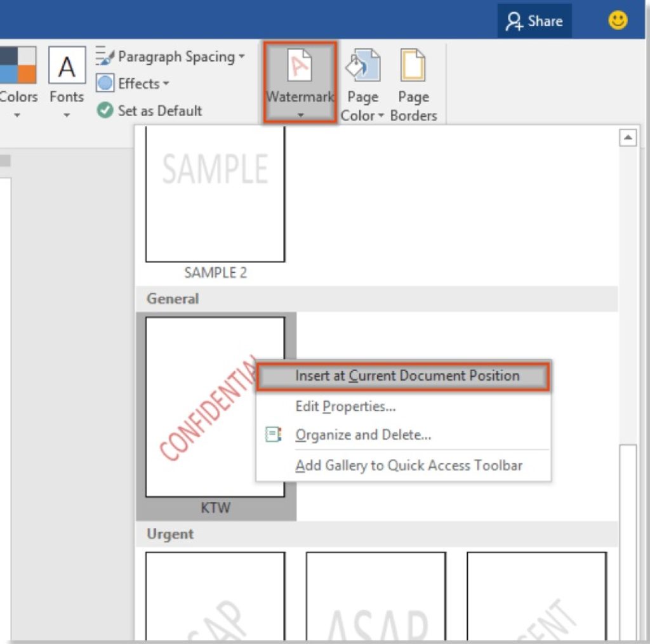Click the Effects icon
The height and width of the screenshot is (644, 650).
coord(105,84)
